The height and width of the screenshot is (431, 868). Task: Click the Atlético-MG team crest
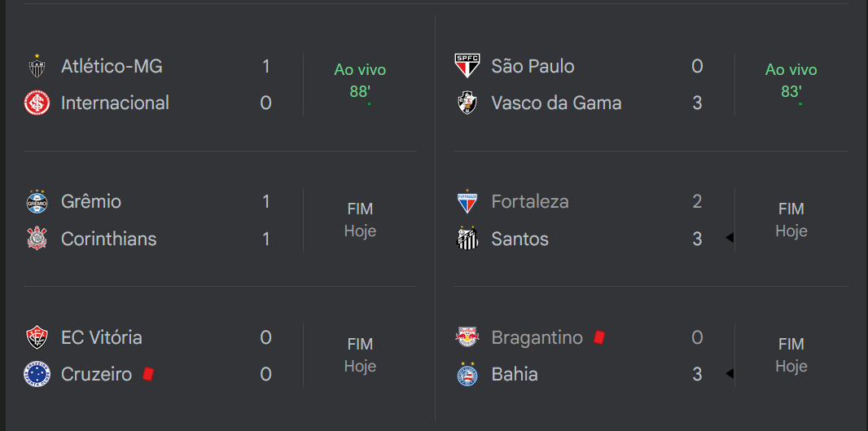pyautogui.click(x=37, y=67)
